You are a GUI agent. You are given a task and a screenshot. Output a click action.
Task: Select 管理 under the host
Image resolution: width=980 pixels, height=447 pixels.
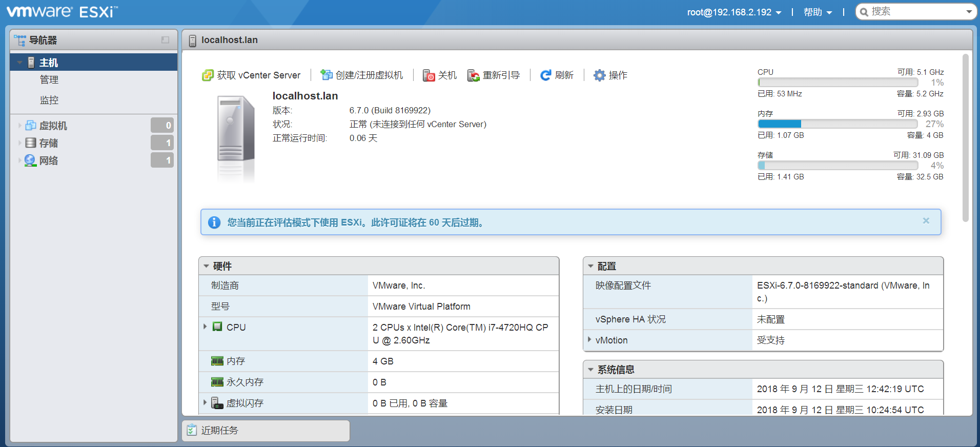pos(49,80)
